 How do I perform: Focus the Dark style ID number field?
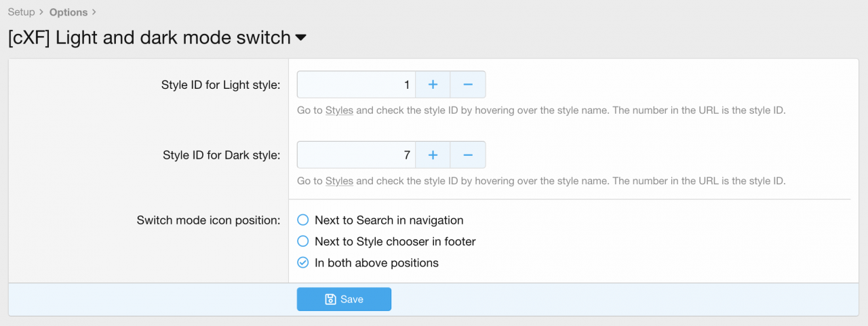point(356,155)
